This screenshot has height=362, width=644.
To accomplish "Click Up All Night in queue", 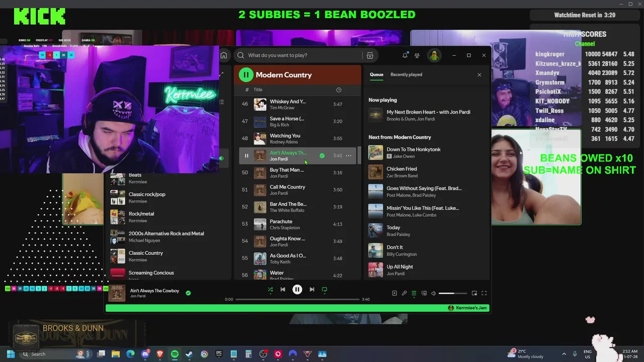I will pyautogui.click(x=426, y=270).
